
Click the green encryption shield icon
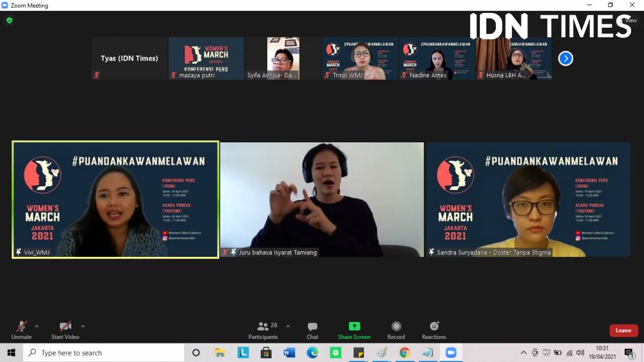[10, 20]
